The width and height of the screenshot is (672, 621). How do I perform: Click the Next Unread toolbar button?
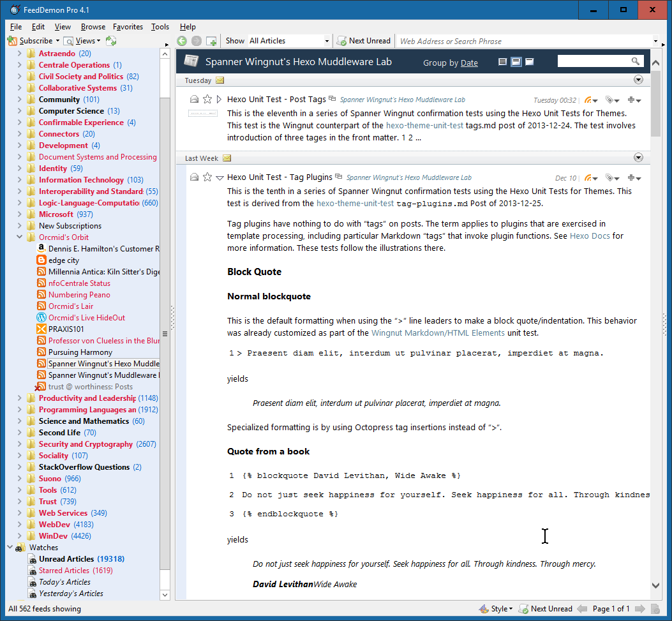[x=364, y=41]
